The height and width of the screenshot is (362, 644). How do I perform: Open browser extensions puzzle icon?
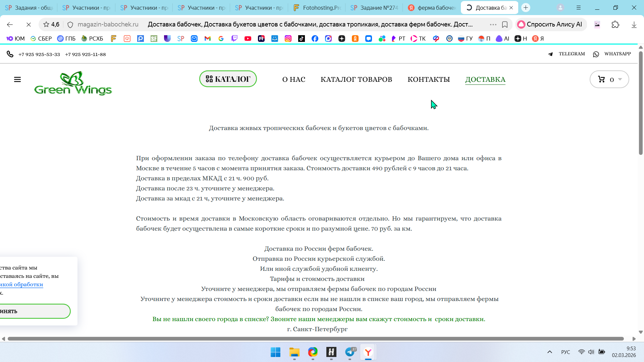point(615,24)
